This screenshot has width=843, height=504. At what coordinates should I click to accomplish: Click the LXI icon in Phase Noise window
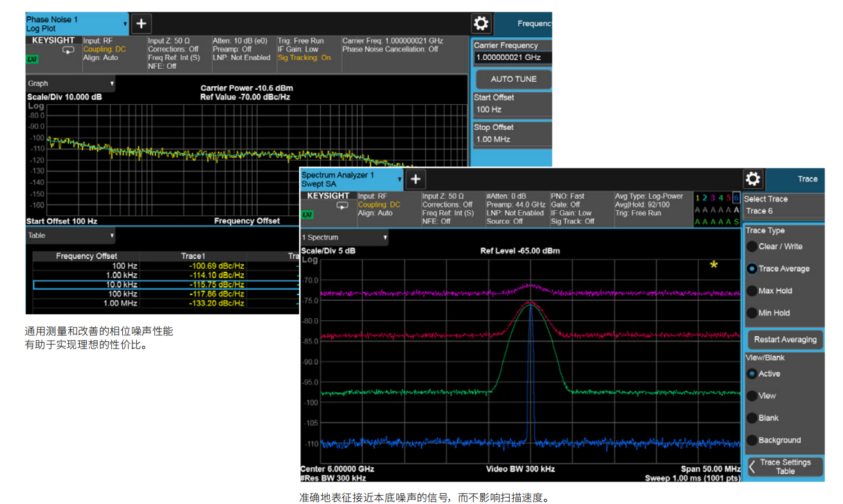(x=32, y=59)
